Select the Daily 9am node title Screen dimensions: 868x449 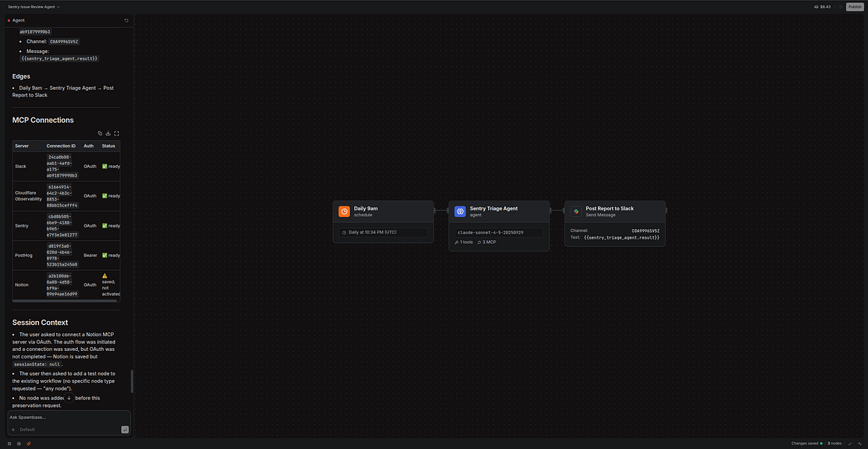tap(366, 209)
